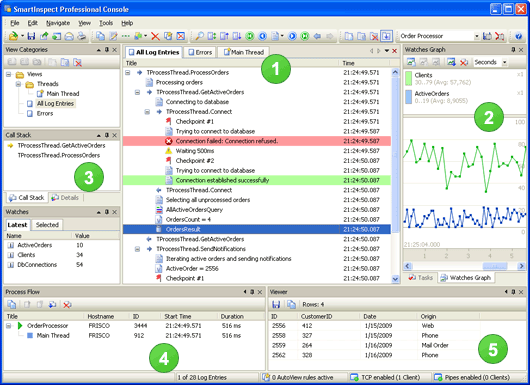Screen dimensions: 530x385
Task: Click the Open log file toolbar icon
Action: point(13,36)
